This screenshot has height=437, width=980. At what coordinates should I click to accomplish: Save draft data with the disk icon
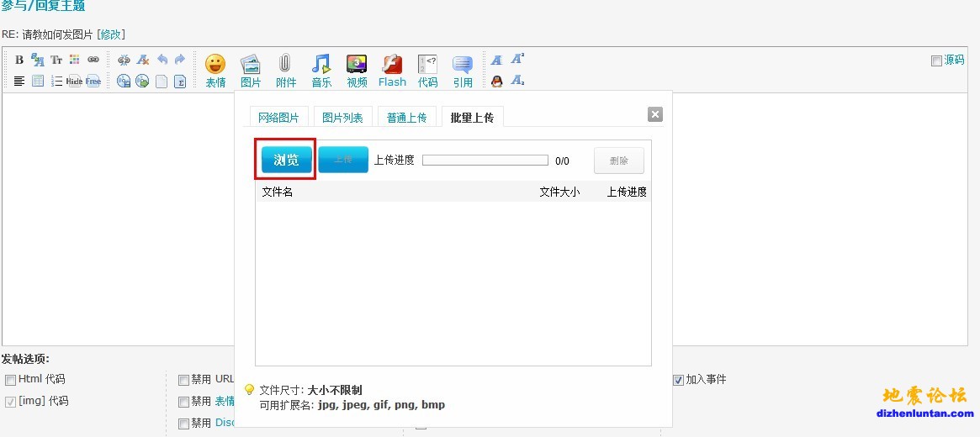[124, 82]
